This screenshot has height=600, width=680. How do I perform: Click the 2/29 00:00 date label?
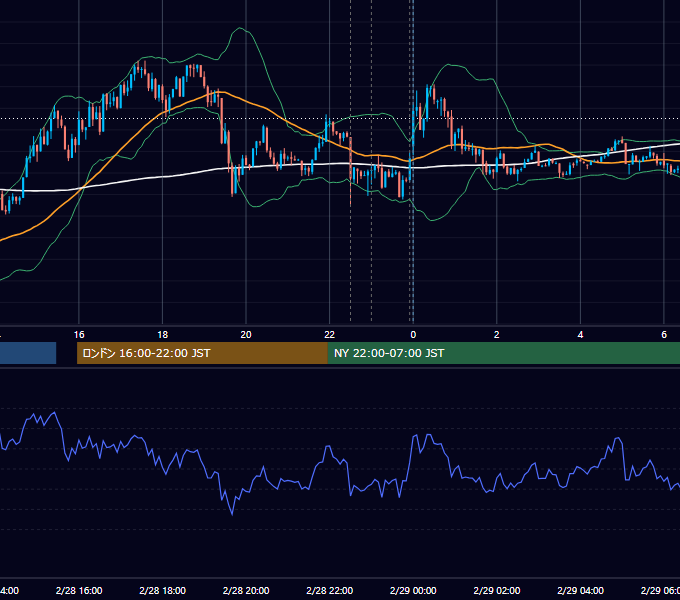413,590
